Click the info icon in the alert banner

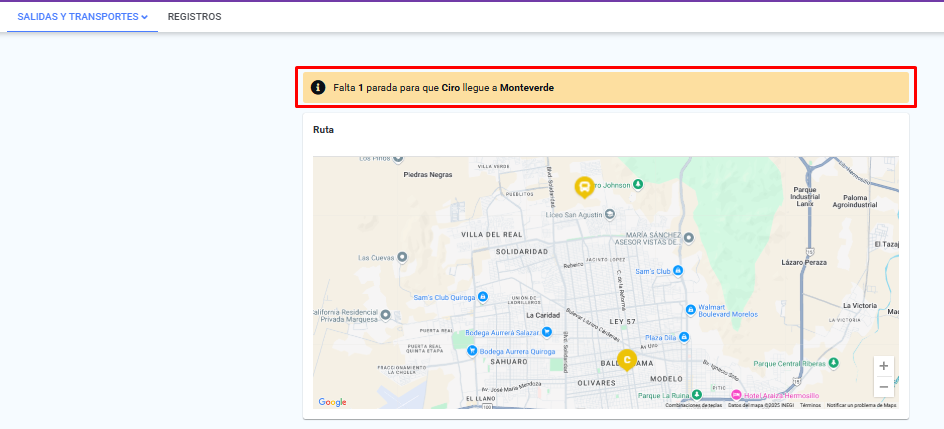coord(318,88)
